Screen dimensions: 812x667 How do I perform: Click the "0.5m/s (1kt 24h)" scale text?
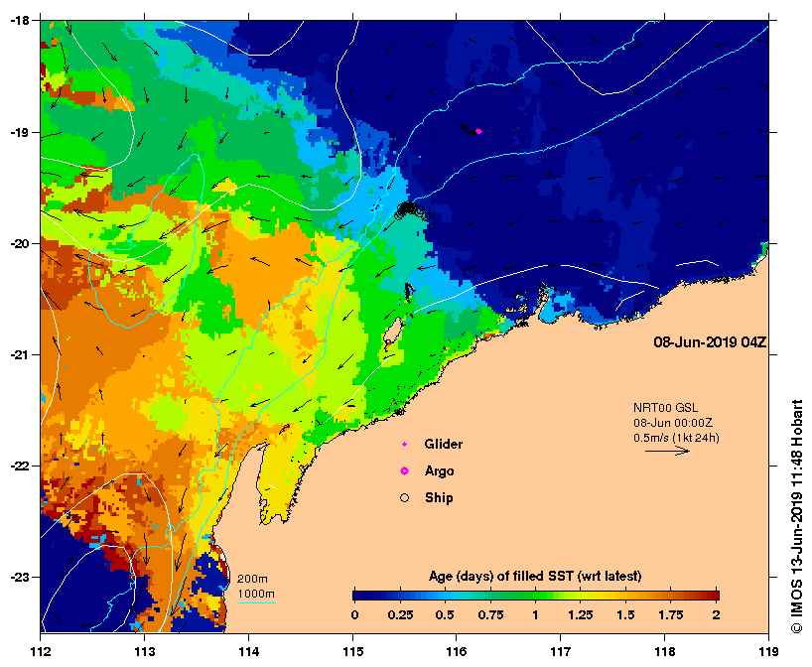click(676, 438)
